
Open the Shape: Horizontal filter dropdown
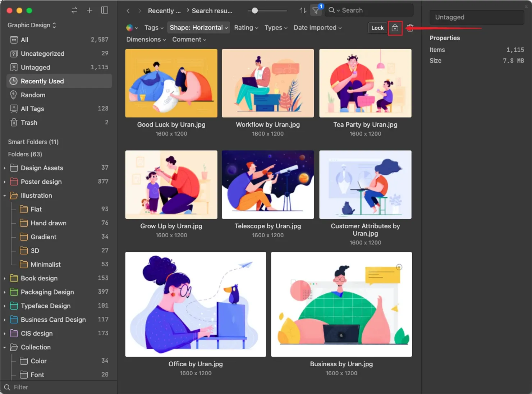[x=198, y=28]
